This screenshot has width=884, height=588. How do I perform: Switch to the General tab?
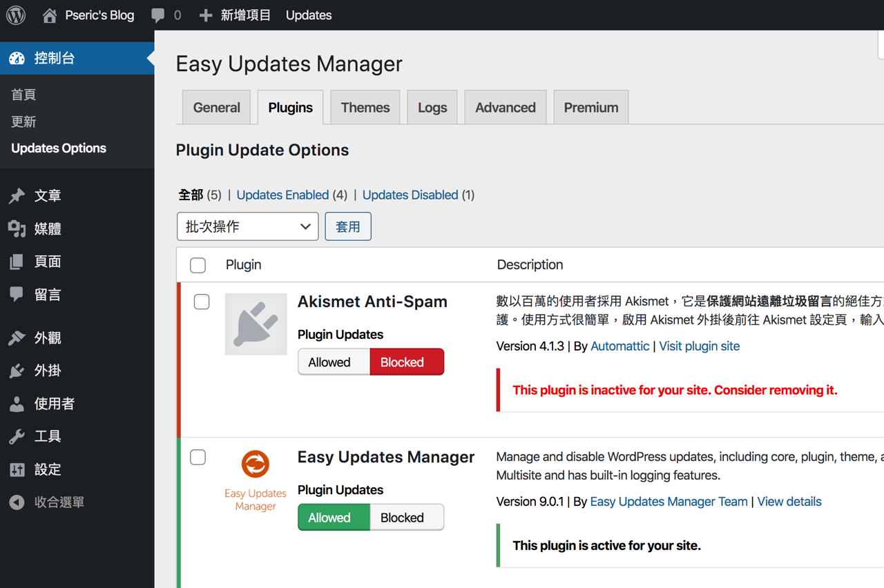[x=217, y=108]
